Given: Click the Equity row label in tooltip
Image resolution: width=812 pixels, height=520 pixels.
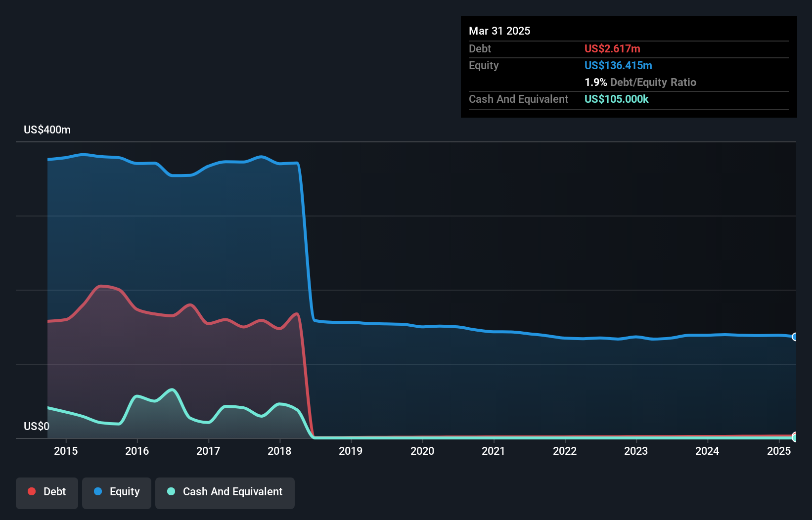Looking at the screenshot, I should click(484, 65).
